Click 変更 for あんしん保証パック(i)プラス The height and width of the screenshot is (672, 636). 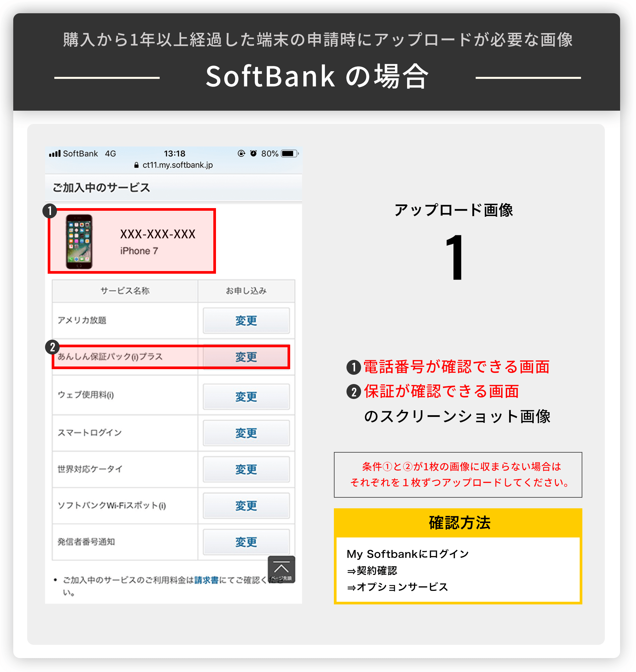pyautogui.click(x=246, y=357)
